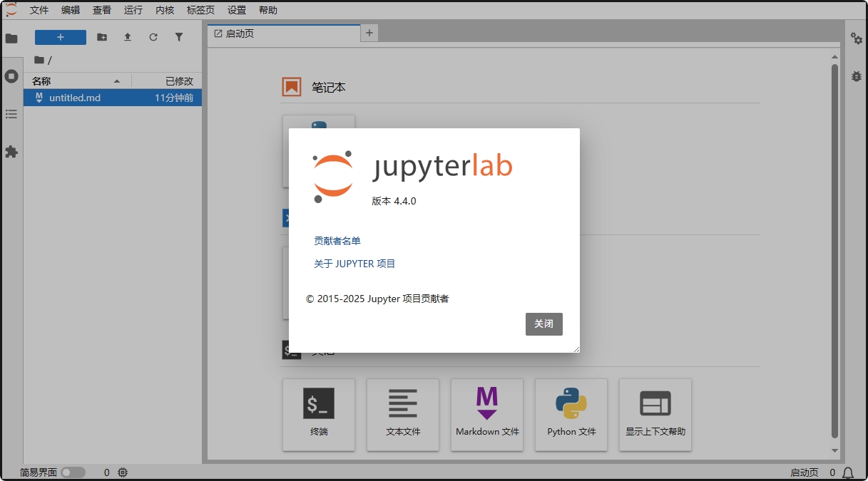Open the 内核 menu
Screen dimensions: 868x481
click(165, 10)
